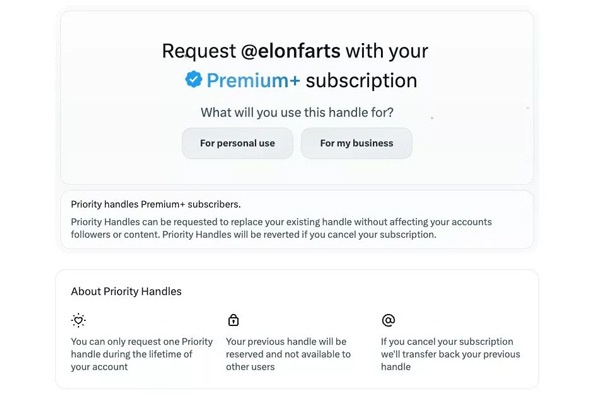Click the blue verified badge icon

[194, 81]
